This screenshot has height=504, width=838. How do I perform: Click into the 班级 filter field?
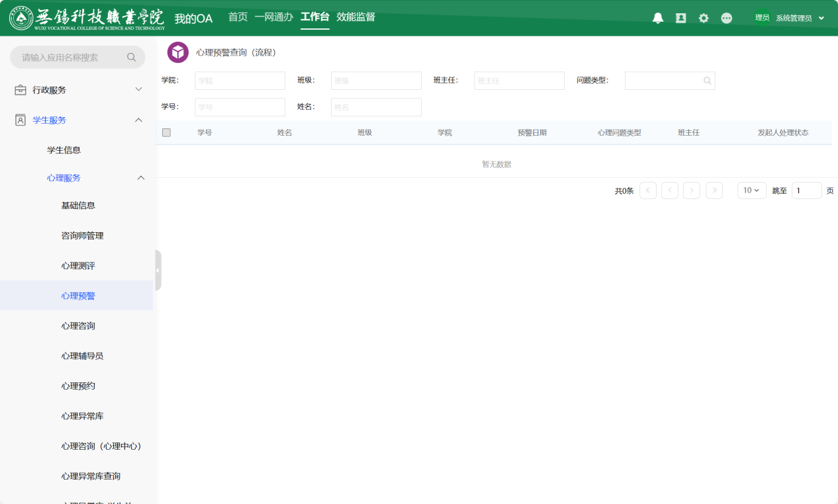coord(376,81)
